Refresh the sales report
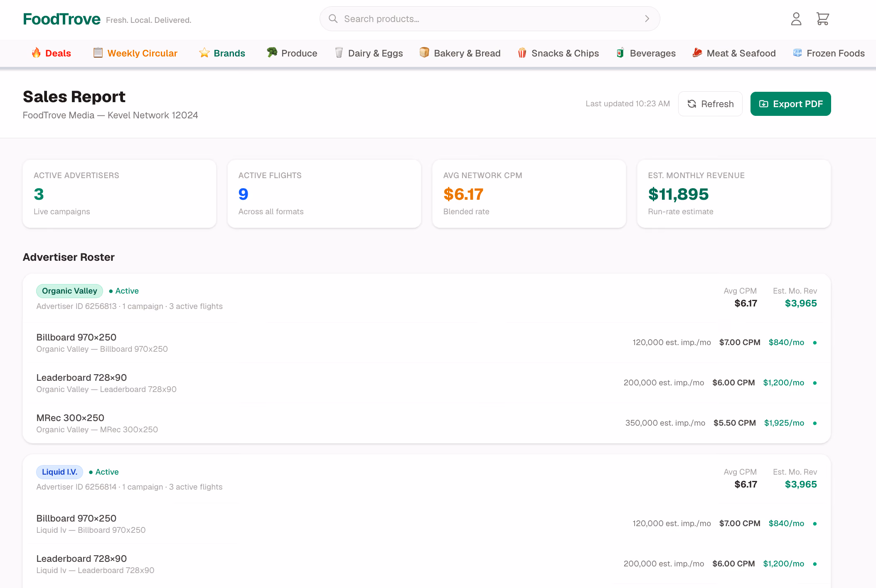The image size is (876, 588). tap(710, 104)
